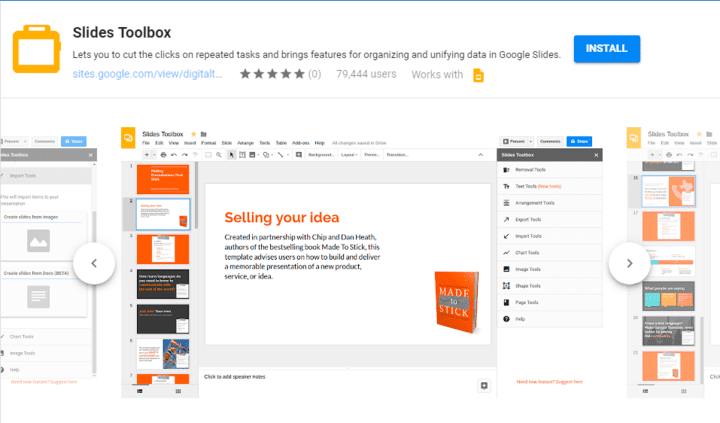This screenshot has height=423, width=720.
Task: Click the Present button in center screenshot
Action: click(x=514, y=141)
